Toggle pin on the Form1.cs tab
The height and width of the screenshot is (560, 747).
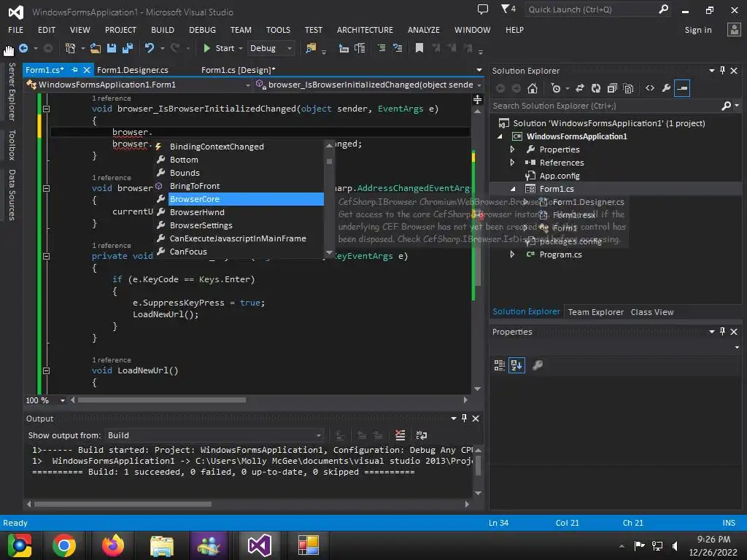[75, 70]
